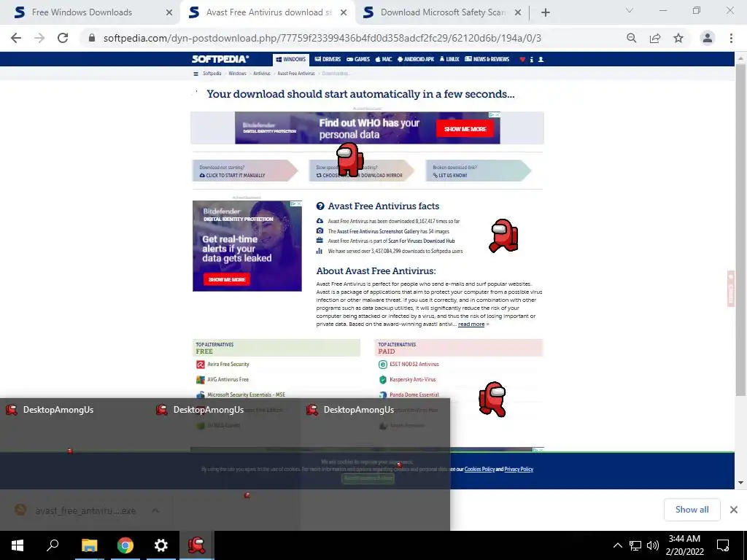Click the red heart icon in Softpedia header
The width and height of the screenshot is (747, 560).
[522, 60]
